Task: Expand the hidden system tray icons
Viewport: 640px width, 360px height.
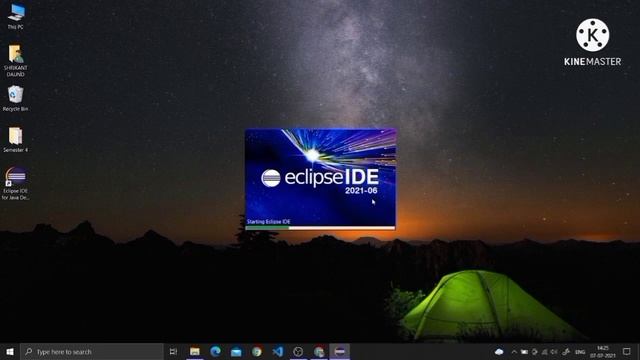Action: [514, 352]
